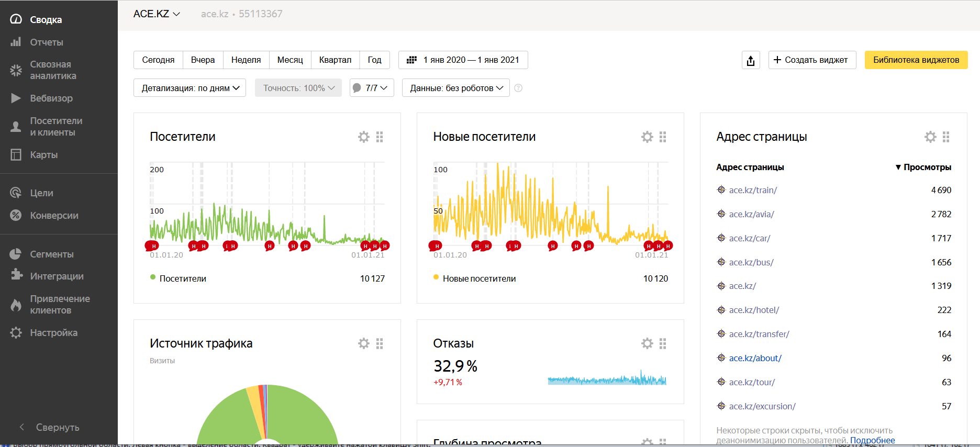Open the ace.kz/car/ page link

(x=750, y=238)
